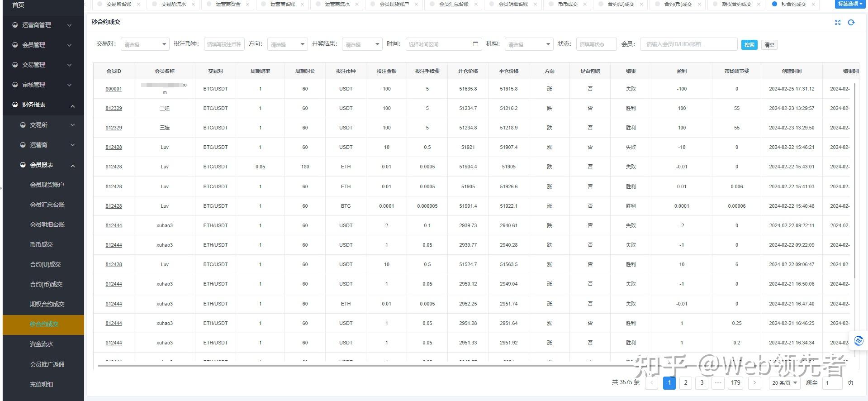Open the floating blue assistant icon
This screenshot has height=401, width=868.
point(859,341)
